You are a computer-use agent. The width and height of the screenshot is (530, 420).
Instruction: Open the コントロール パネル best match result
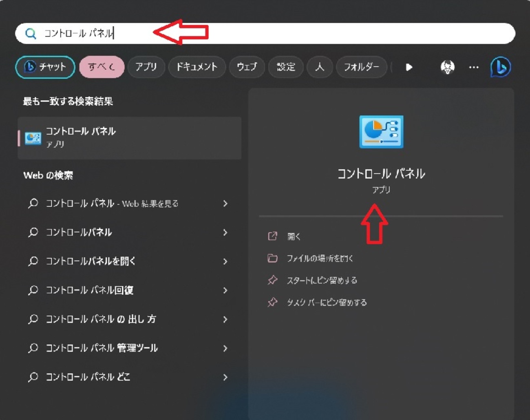[x=130, y=138]
